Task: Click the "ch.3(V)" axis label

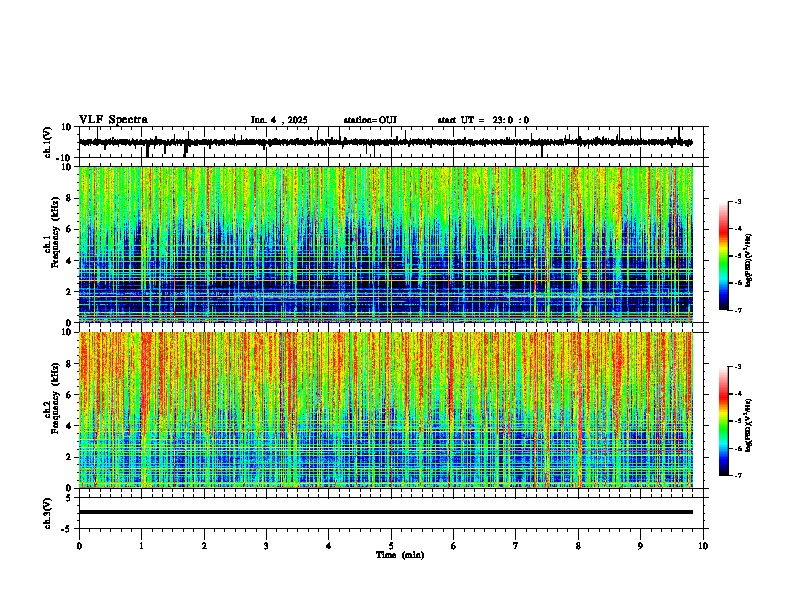Action: 48,513
